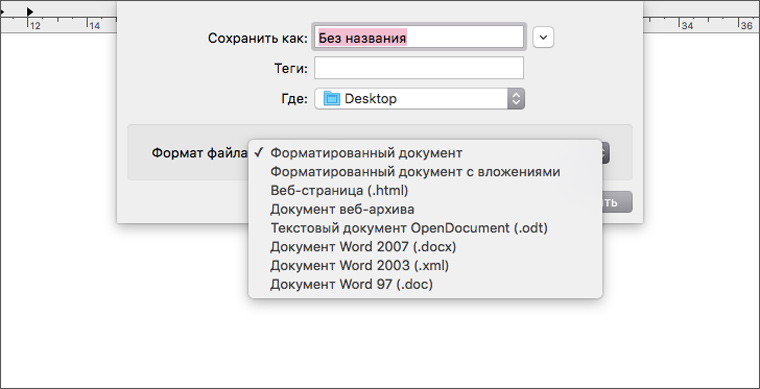Choose 'Документ Word 2003 (.xml)' format
Image resolution: width=760 pixels, height=389 pixels.
coord(425,265)
